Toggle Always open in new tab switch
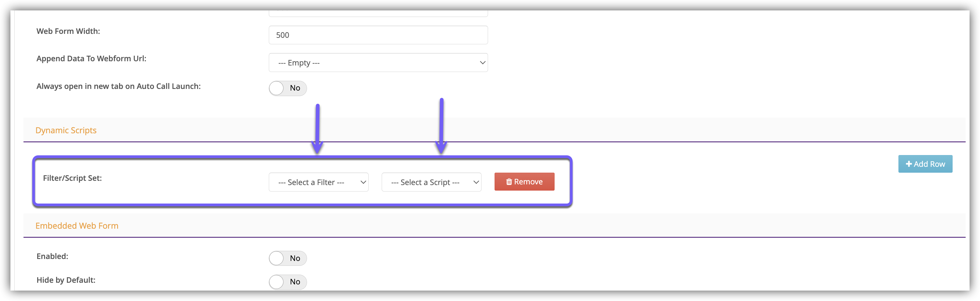980x301 pixels. click(287, 88)
